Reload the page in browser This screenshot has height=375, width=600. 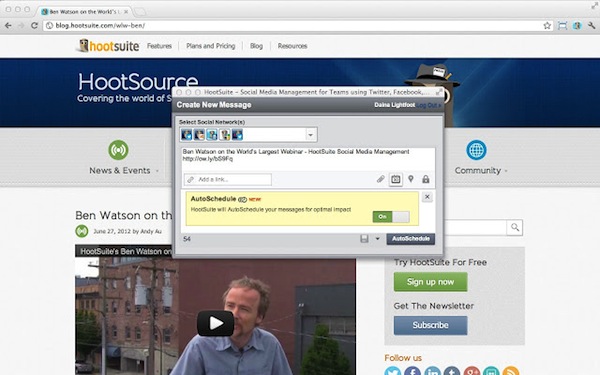coord(34,26)
